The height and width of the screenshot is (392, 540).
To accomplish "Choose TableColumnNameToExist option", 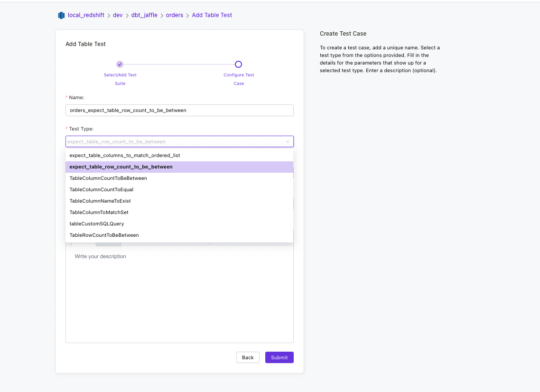I will (x=179, y=201).
